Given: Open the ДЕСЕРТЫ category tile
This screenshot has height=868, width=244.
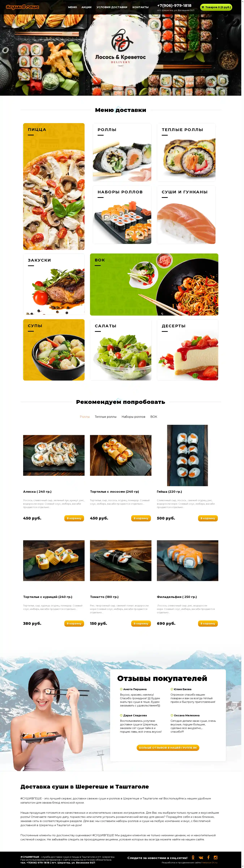Looking at the screenshot, I should pos(187,350).
